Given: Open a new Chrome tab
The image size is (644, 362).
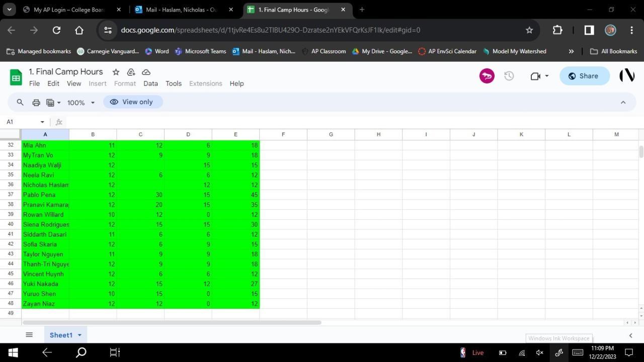Looking at the screenshot, I should [x=362, y=10].
